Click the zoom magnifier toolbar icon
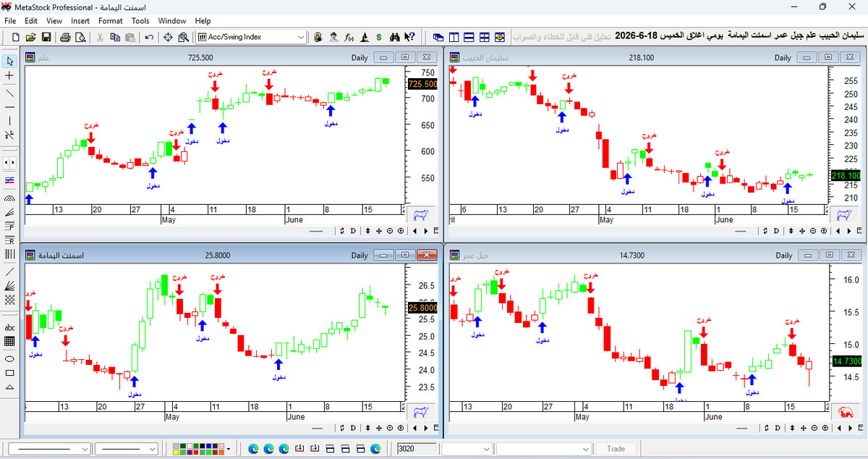Screen dimensions: 868x459 pos(183,37)
